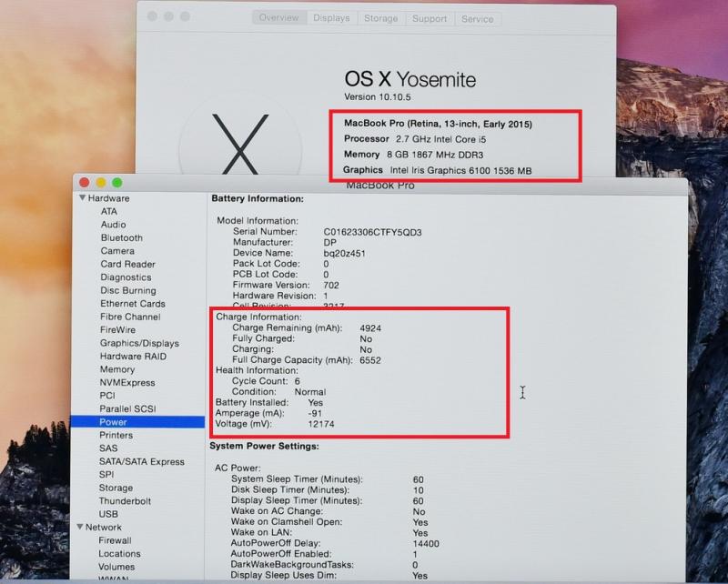Click the green zoom button on System Information
This screenshot has width=728, height=584.
point(117,183)
